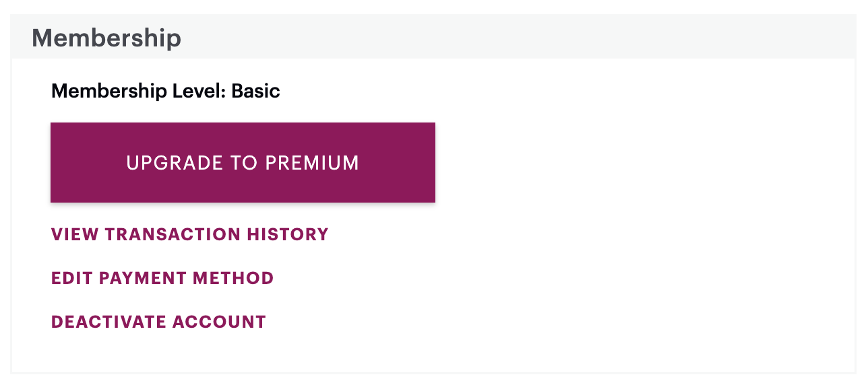The width and height of the screenshot is (868, 385).
Task: Choose the UPGRADE TO PREMIUM option
Action: pos(243,162)
